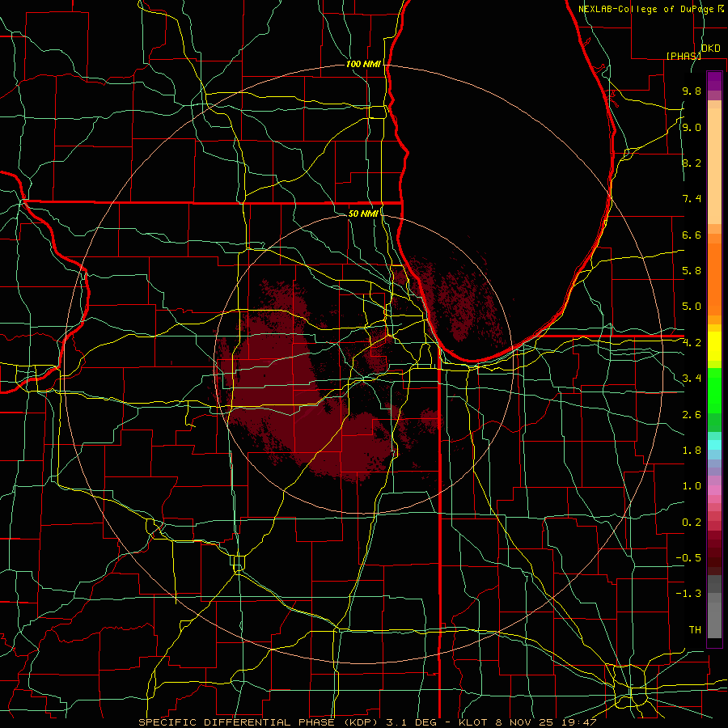Click the NEXLAB-College of DuPage credit text
The height and width of the screenshot is (728, 728).
coord(647,9)
